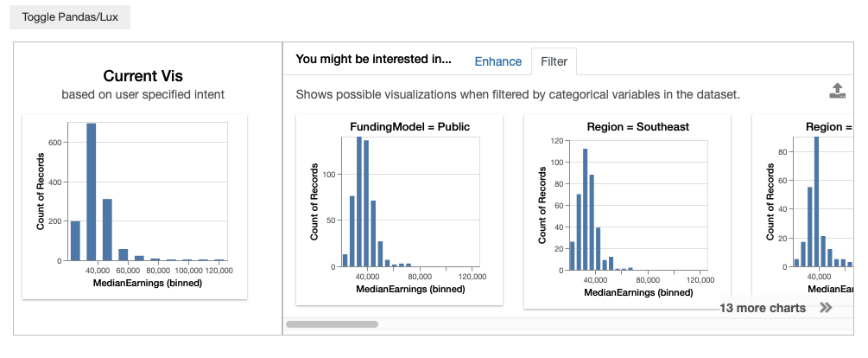Select the Region = Southeast chart

tap(627, 210)
